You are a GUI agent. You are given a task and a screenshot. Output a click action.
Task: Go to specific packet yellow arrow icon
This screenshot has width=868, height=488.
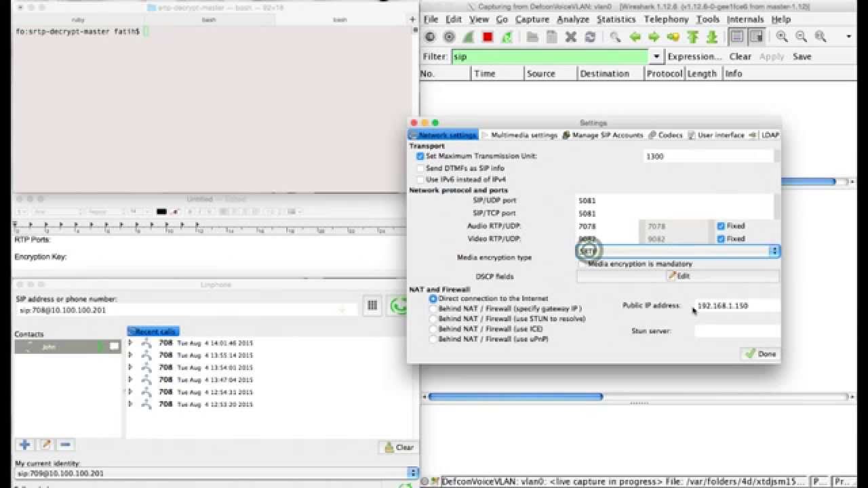[673, 37]
